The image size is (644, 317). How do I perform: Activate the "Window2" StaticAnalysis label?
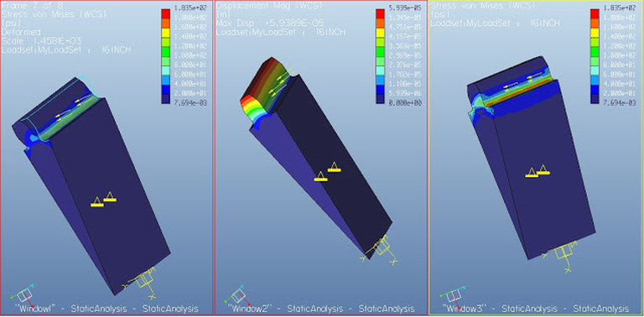321,309
